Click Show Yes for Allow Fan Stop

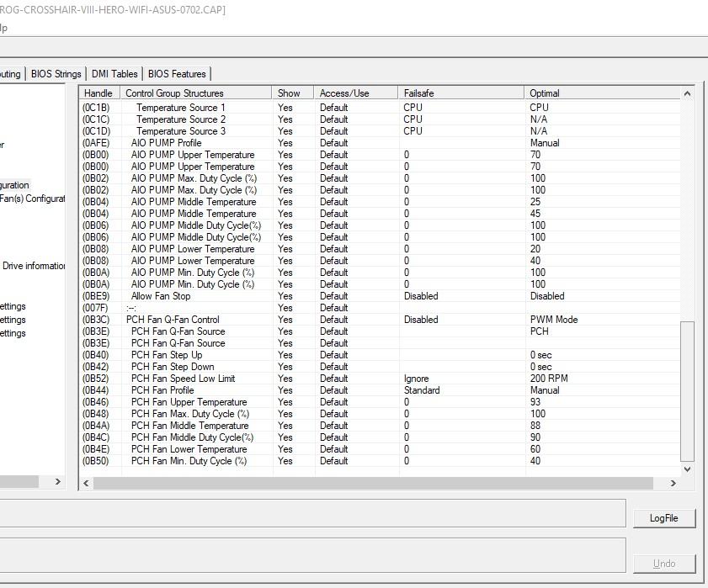(x=285, y=296)
